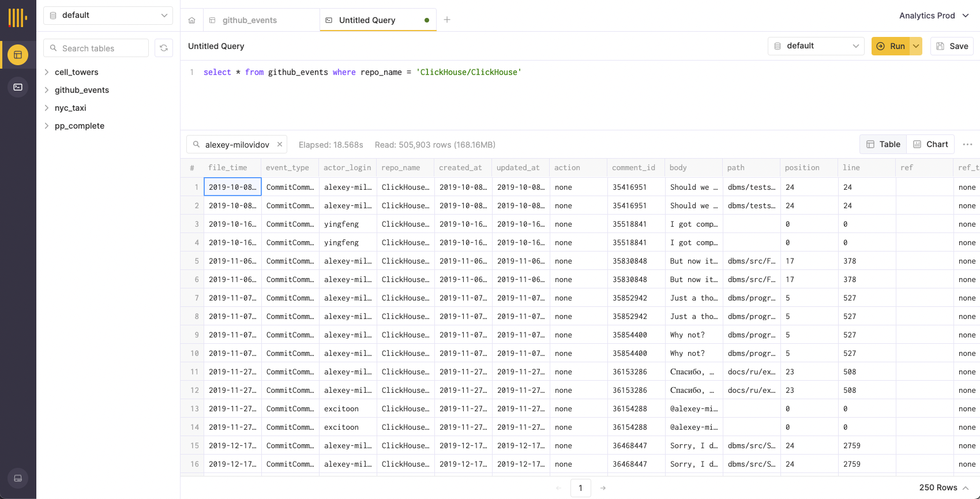This screenshot has height=499, width=980.
Task: Expand the nyc_taxi table node
Action: (x=47, y=108)
